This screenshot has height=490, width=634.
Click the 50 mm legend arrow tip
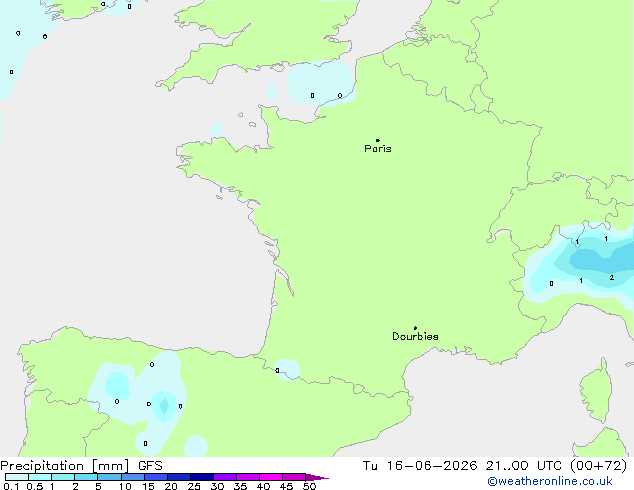[317, 477]
